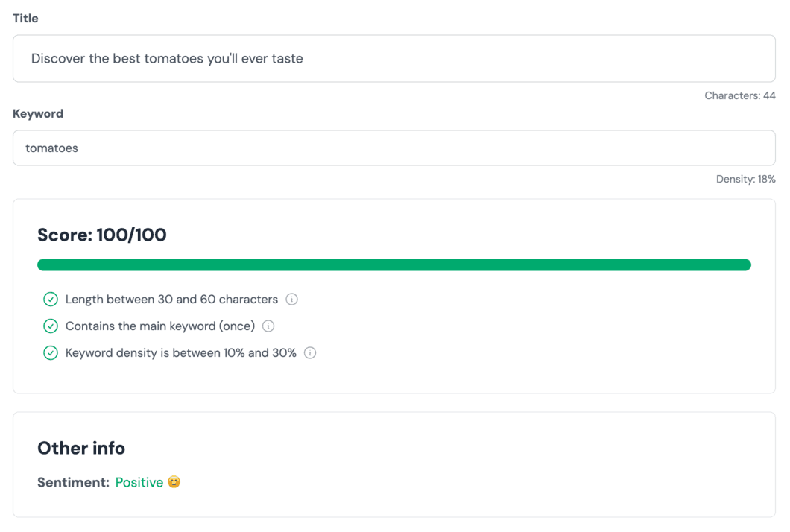Click inside the Title text field
This screenshot has width=790, height=532.
pyautogui.click(x=394, y=59)
